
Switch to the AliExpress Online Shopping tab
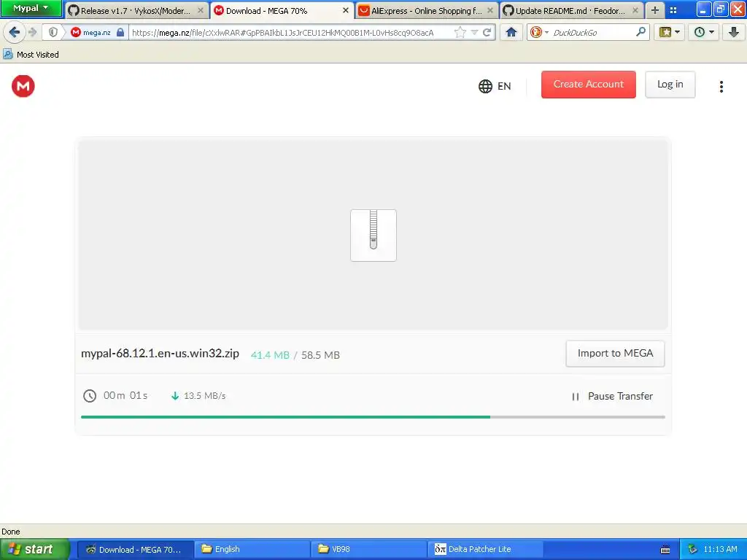click(x=426, y=10)
